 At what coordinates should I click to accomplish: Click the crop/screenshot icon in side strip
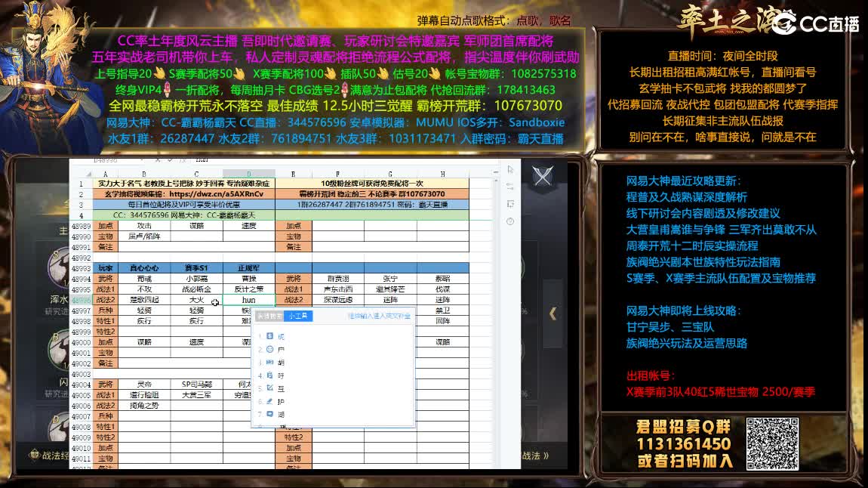[x=509, y=204]
